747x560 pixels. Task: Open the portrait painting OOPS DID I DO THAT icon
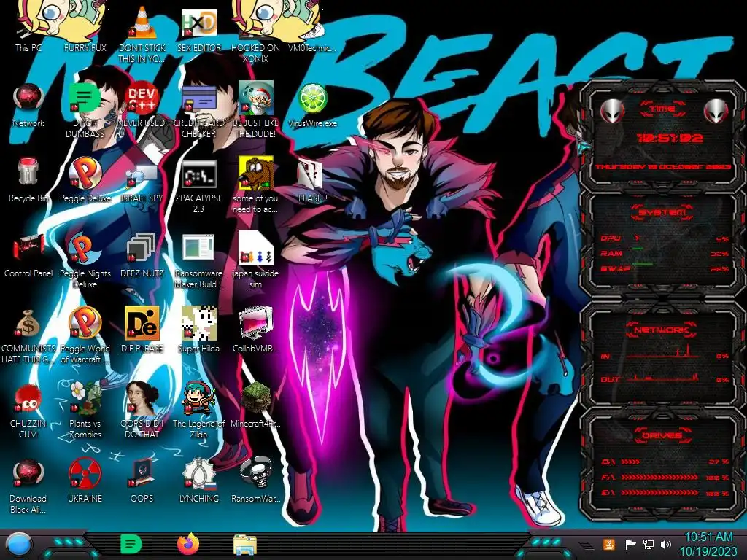point(142,398)
